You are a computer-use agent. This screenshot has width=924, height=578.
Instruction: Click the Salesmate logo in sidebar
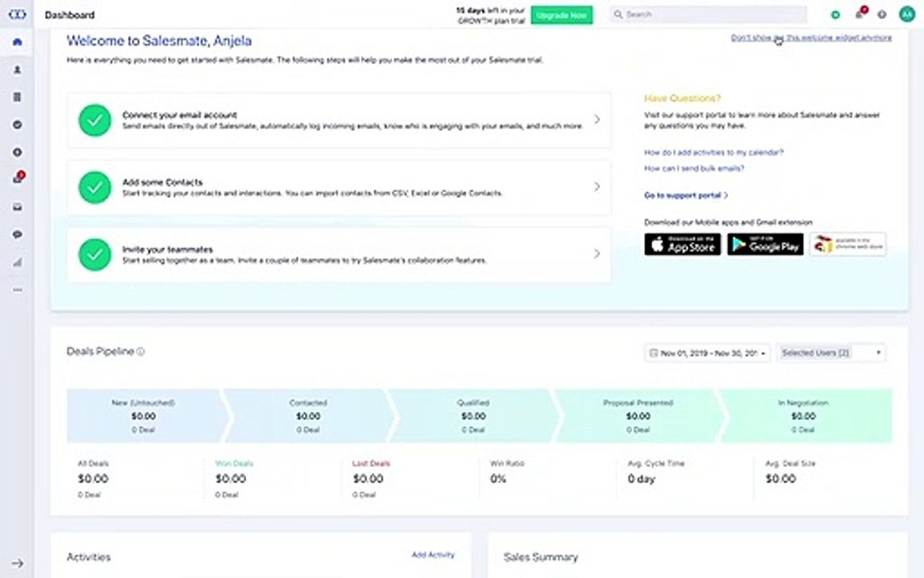(x=17, y=14)
